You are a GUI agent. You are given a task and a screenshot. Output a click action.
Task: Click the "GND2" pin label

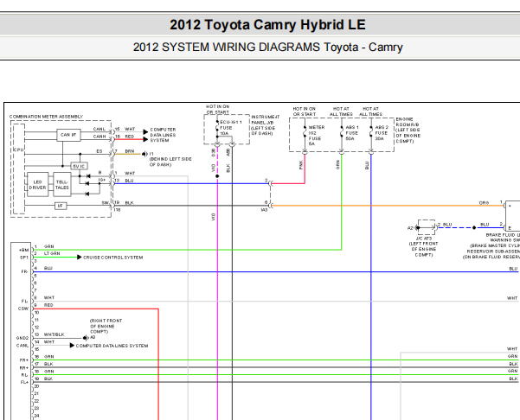pos(22,338)
